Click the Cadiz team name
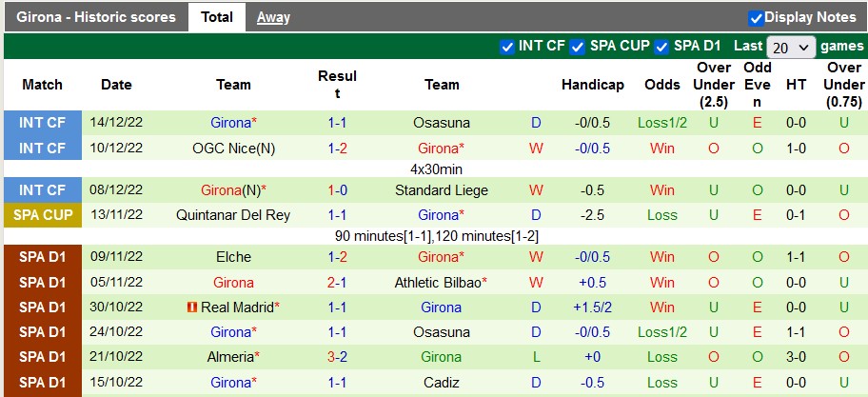 [x=442, y=383]
